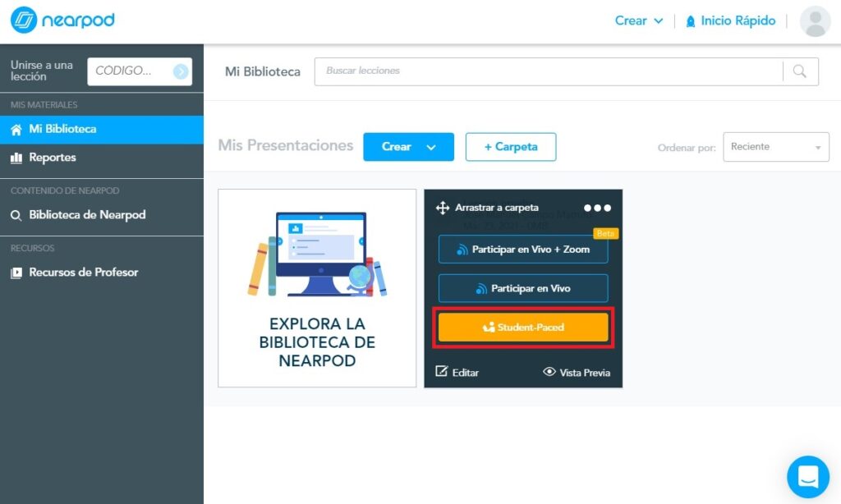Go to Biblioteca de Nearpod
Viewport: 841px width, 504px height.
coord(87,215)
